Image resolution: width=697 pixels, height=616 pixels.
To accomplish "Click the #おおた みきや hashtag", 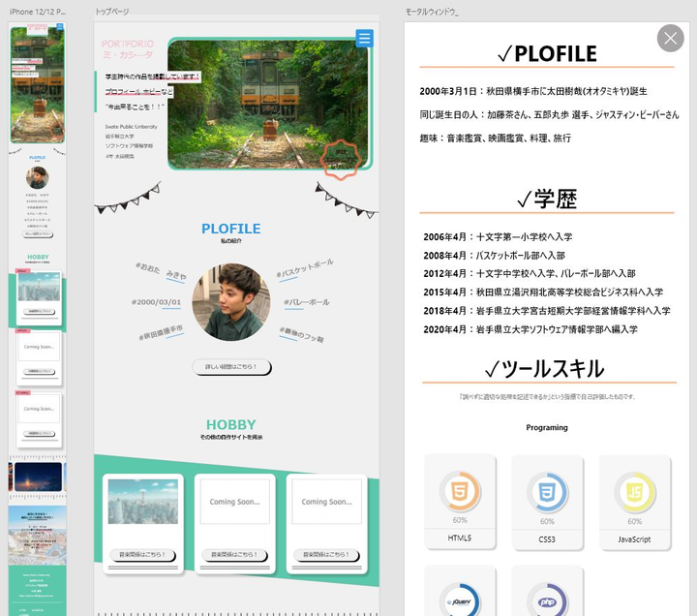I will 161,271.
